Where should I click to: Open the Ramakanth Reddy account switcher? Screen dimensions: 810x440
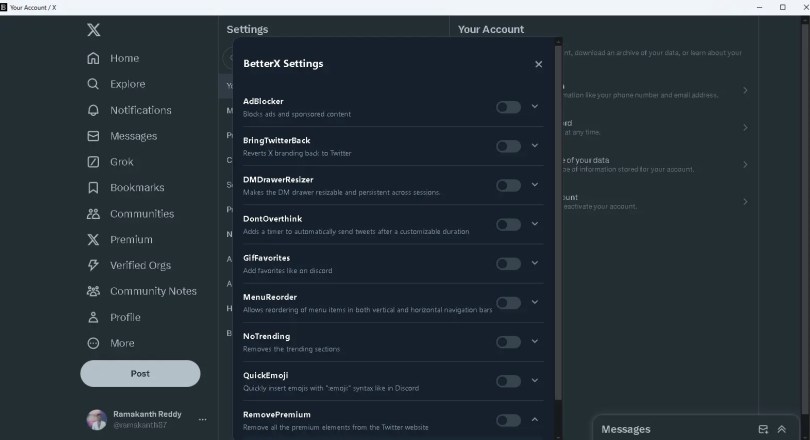coord(147,419)
